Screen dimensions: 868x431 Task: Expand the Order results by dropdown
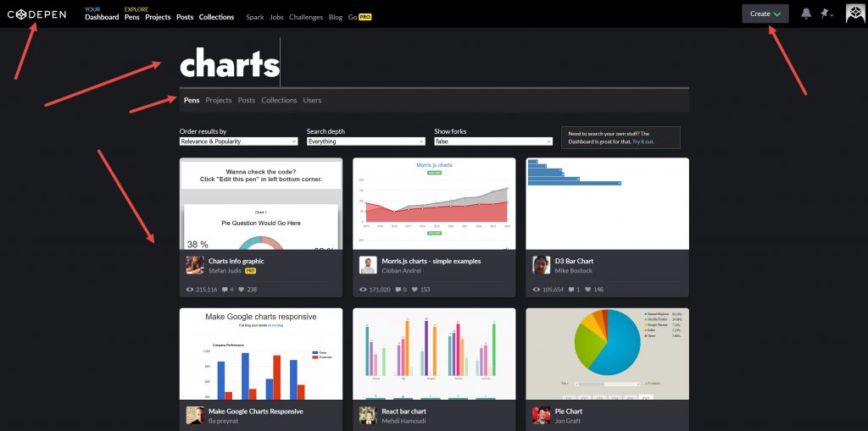[x=238, y=141]
